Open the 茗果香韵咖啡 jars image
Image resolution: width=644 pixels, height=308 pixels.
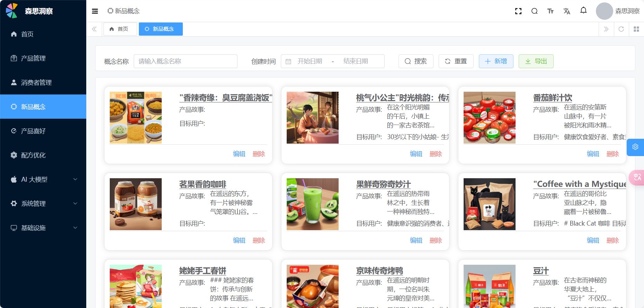[x=136, y=204]
